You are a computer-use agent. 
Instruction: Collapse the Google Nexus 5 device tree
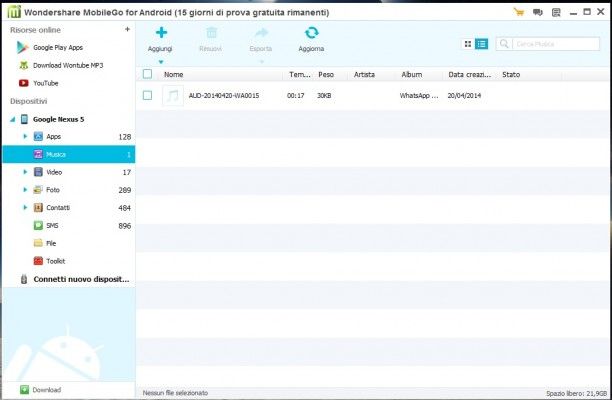point(12,119)
